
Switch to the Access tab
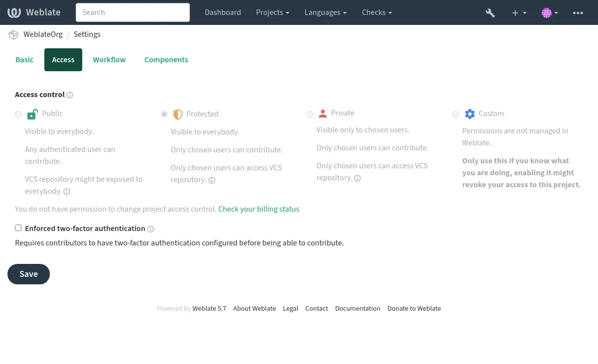click(x=63, y=60)
